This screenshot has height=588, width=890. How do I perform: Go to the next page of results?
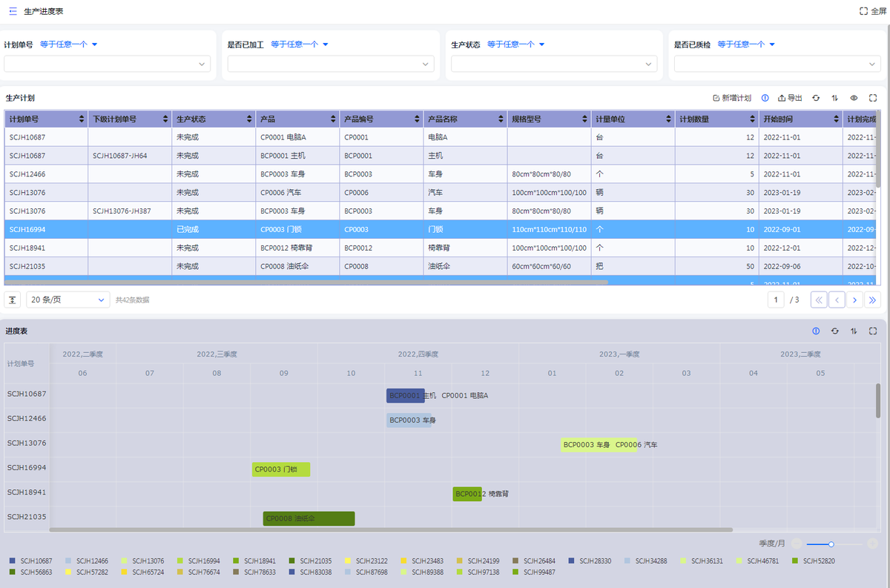[854, 300]
